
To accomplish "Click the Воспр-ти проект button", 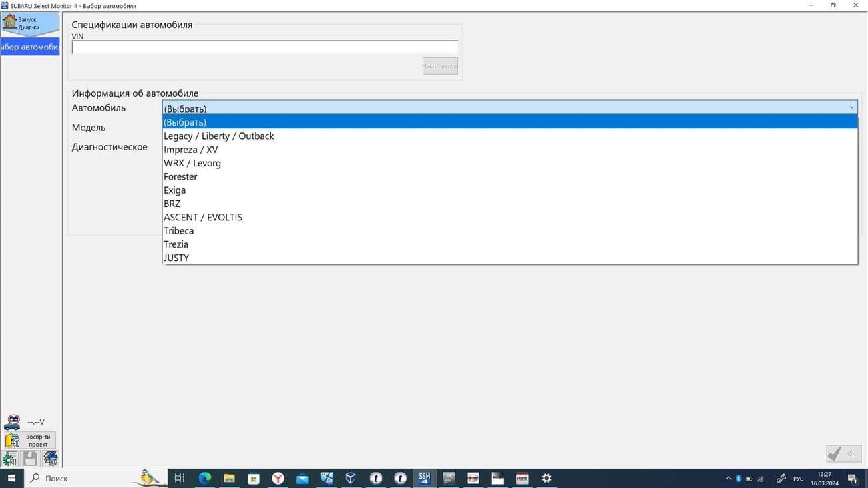I will [x=30, y=441].
